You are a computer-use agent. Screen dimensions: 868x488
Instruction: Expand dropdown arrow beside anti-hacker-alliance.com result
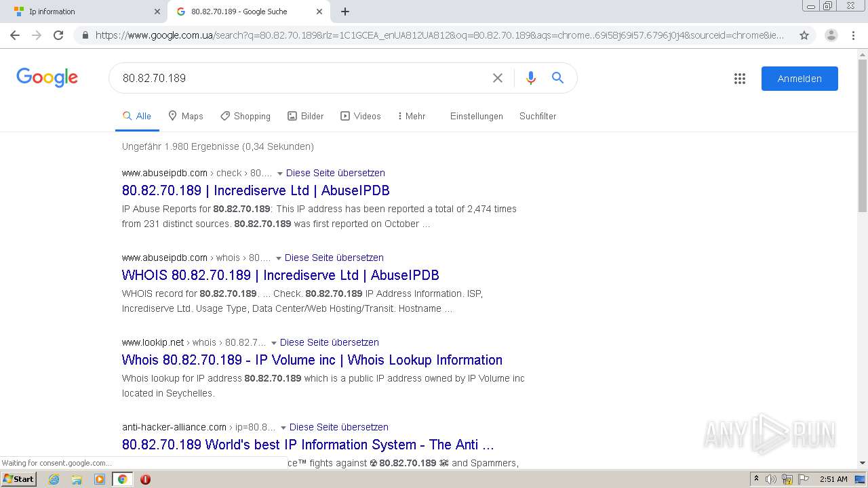click(x=283, y=428)
